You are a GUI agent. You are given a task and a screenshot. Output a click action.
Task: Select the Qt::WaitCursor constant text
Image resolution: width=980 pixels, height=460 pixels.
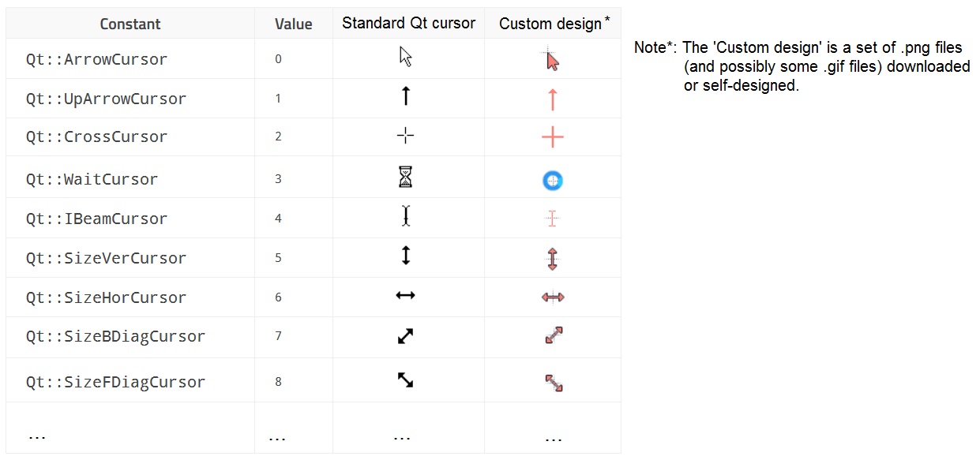point(92,179)
